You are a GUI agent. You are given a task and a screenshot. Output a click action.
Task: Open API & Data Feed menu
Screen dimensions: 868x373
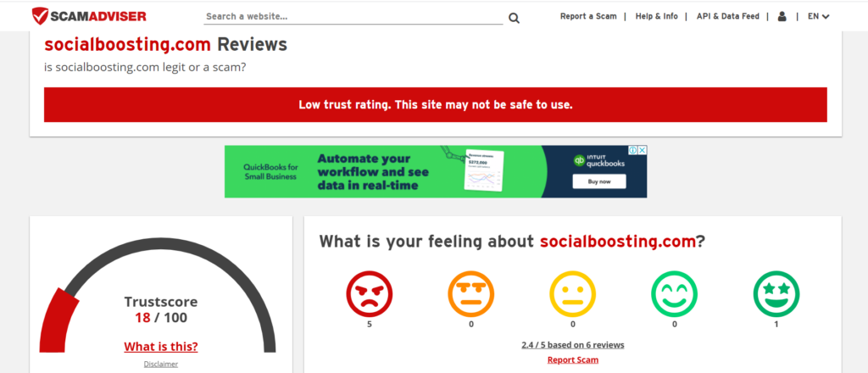coord(728,17)
